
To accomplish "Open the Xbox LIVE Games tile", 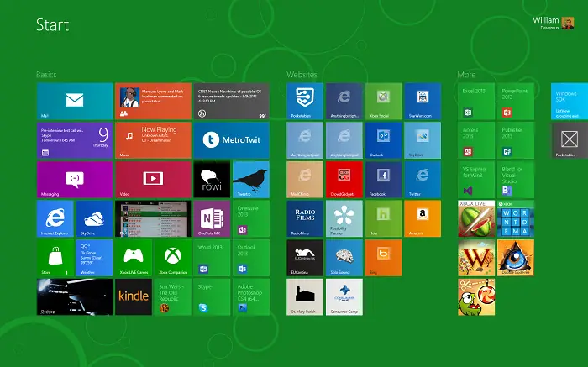I will click(134, 258).
